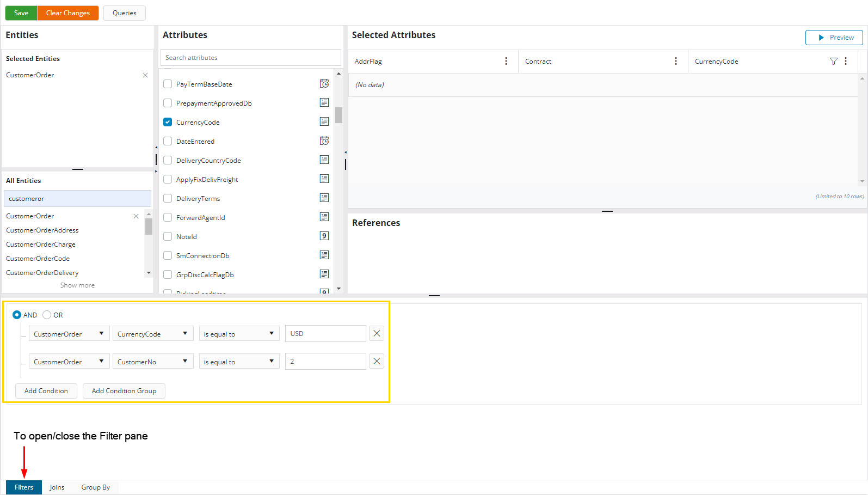The width and height of the screenshot is (868, 495).
Task: Click the Add Condition Group button
Action: (x=124, y=391)
